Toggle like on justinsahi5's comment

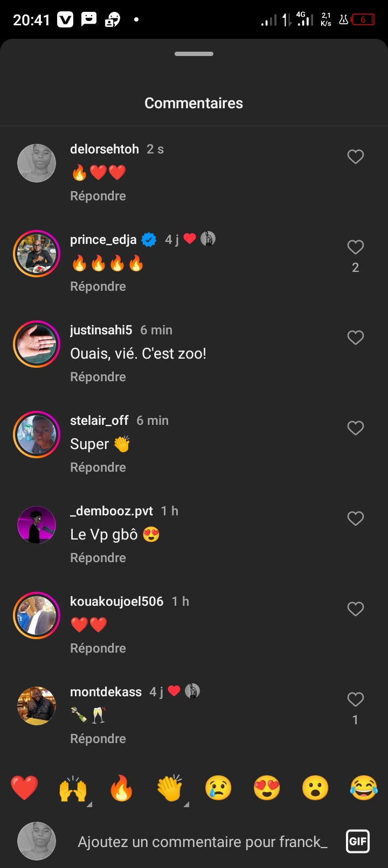(355, 338)
